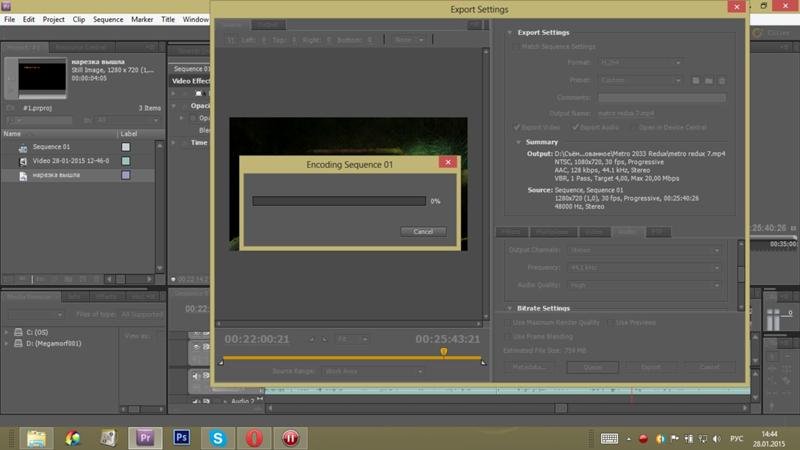
Task: Open the Window menu
Action: click(x=195, y=19)
